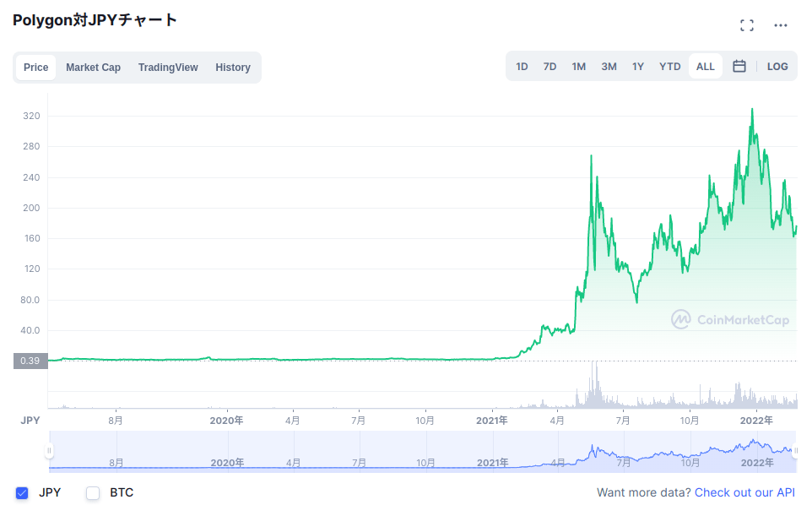Set chart range to 1D

(x=522, y=67)
